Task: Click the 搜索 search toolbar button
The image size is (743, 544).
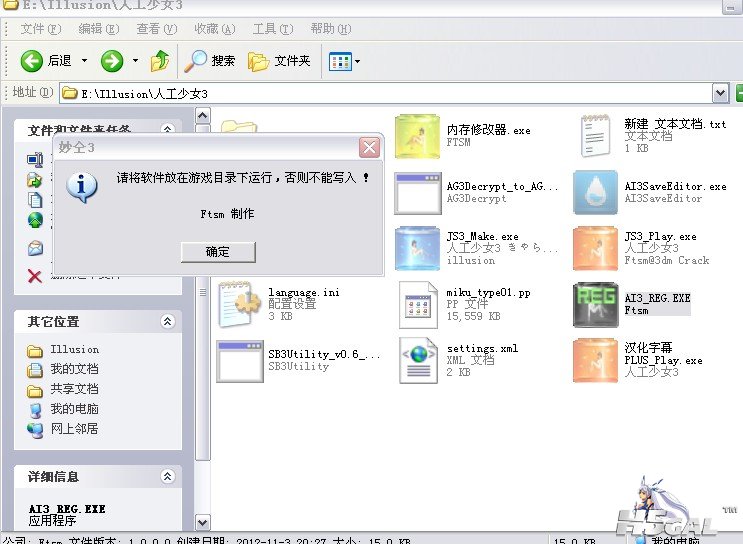Action: point(211,61)
